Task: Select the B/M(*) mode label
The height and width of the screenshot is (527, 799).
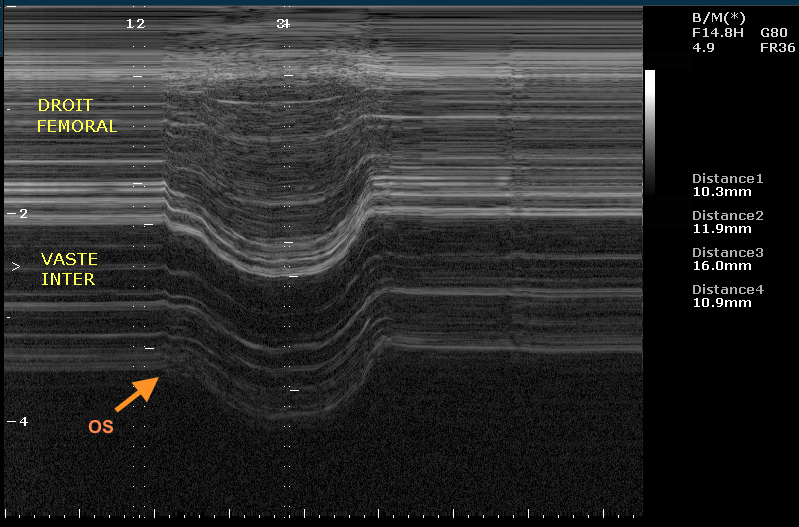Action: click(718, 18)
